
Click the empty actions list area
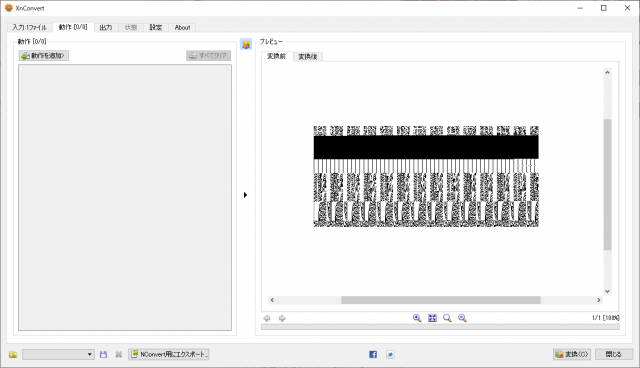[125, 197]
